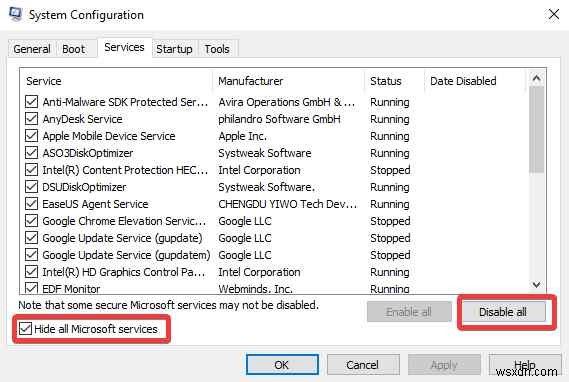Toggle the EDF Monitor checkbox
The height and width of the screenshot is (382, 569).
click(x=32, y=288)
